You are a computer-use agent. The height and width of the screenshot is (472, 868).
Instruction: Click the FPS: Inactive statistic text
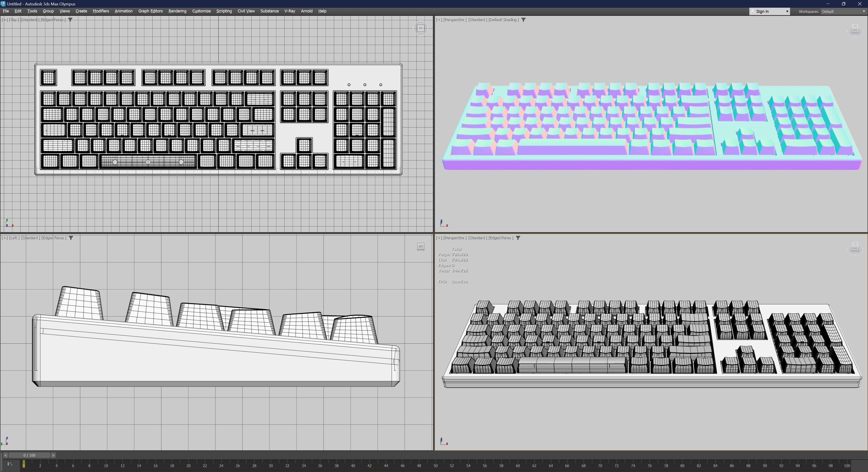(453, 282)
